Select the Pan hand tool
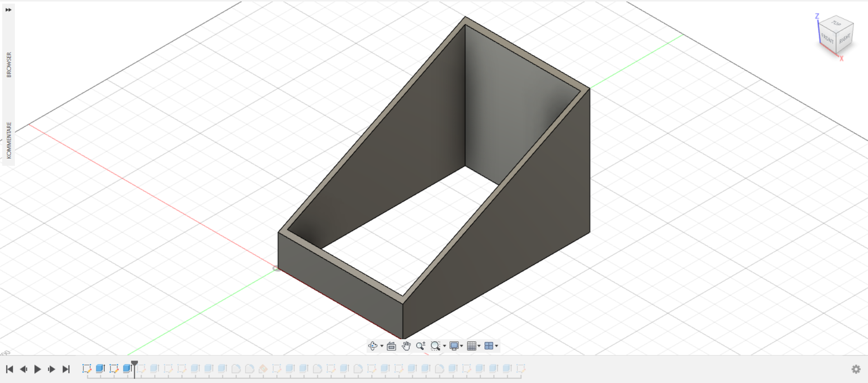This screenshot has width=868, height=383. [x=406, y=346]
